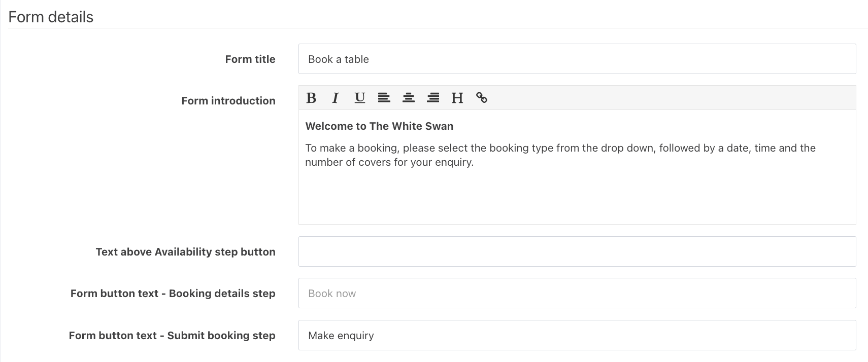Viewport: 868px width, 362px height.
Task: Apply italic formatting in the introduction editor
Action: pos(335,98)
